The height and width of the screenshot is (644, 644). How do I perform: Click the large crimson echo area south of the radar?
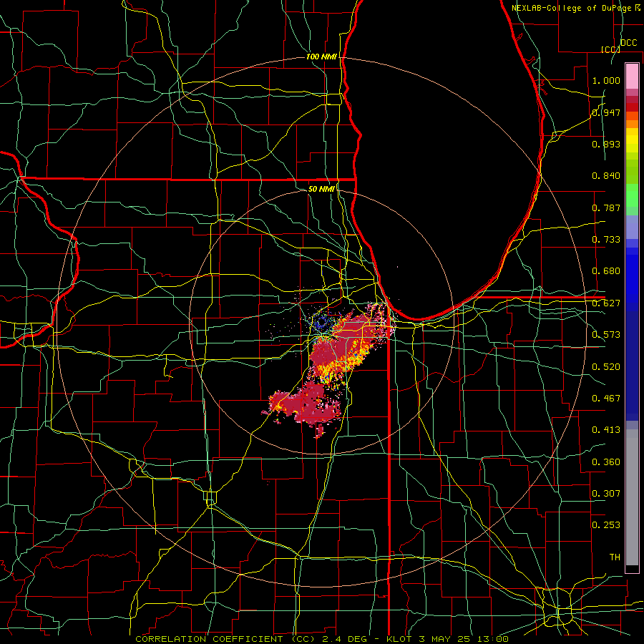(308, 406)
